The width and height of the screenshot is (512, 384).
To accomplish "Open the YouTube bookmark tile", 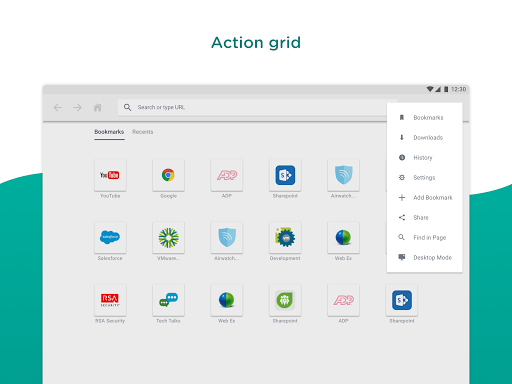I will [x=110, y=175].
